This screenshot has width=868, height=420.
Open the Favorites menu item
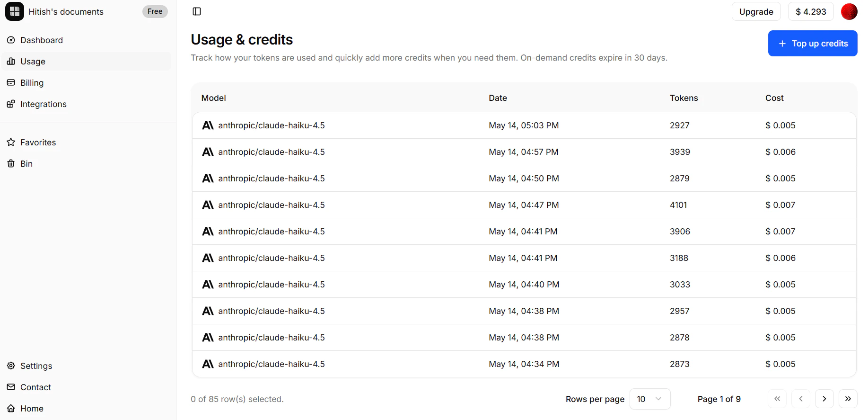[x=86, y=143]
